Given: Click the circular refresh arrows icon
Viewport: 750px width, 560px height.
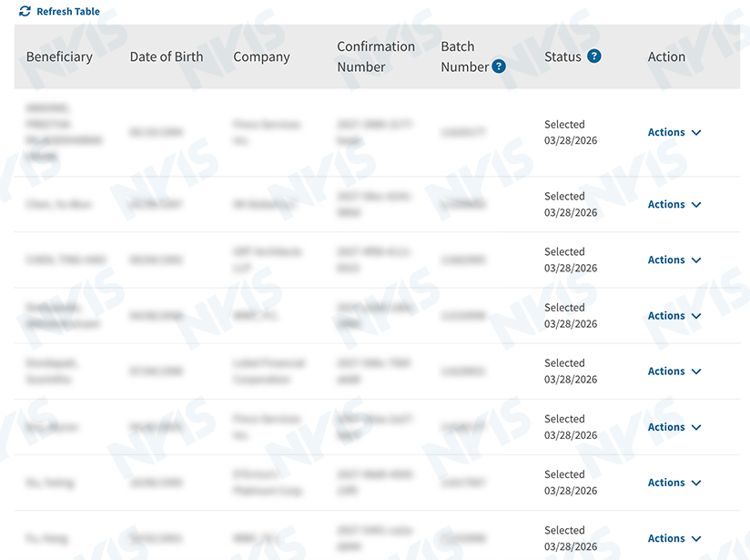Looking at the screenshot, I should tap(25, 12).
